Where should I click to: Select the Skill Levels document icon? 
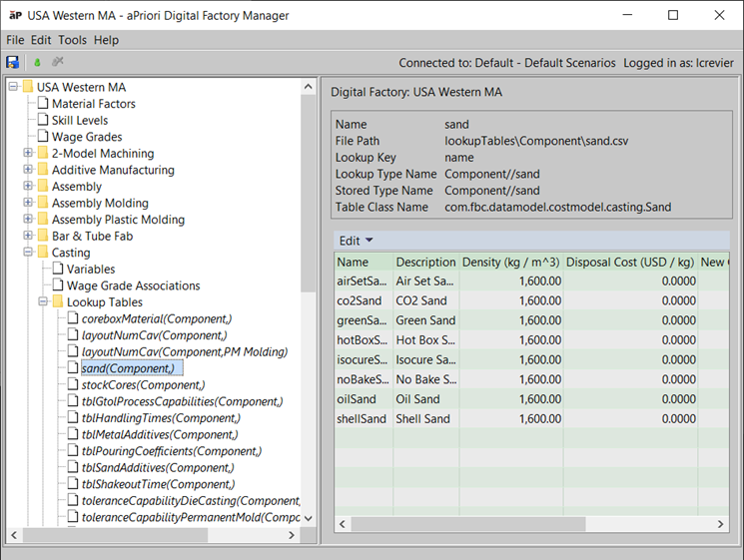click(43, 120)
